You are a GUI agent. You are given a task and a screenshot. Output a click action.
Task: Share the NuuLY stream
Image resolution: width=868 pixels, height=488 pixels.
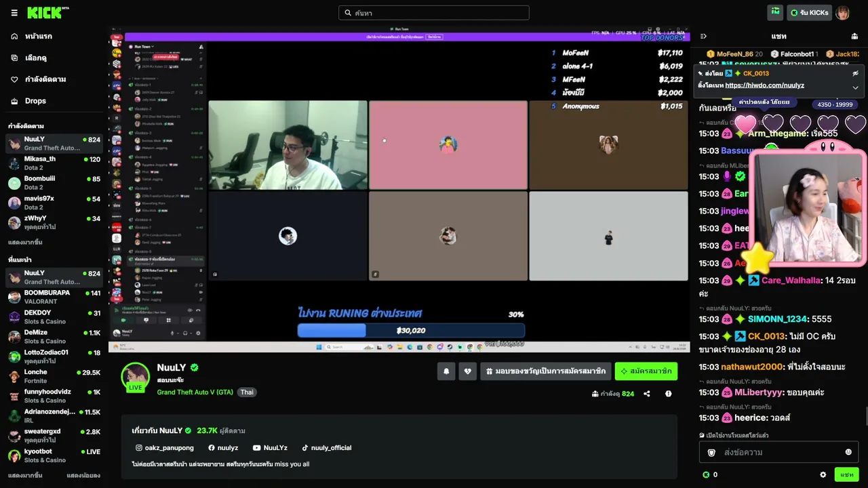647,394
